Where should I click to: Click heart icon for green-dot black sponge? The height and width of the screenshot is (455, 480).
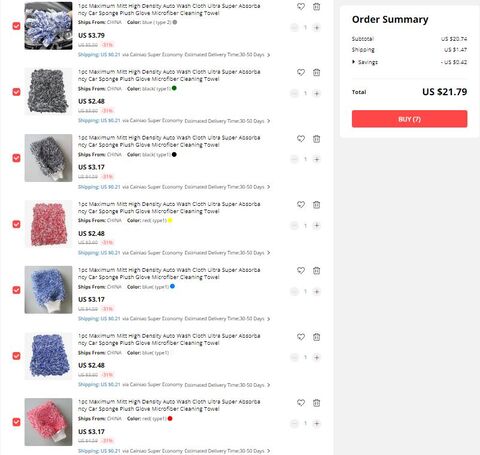click(301, 72)
